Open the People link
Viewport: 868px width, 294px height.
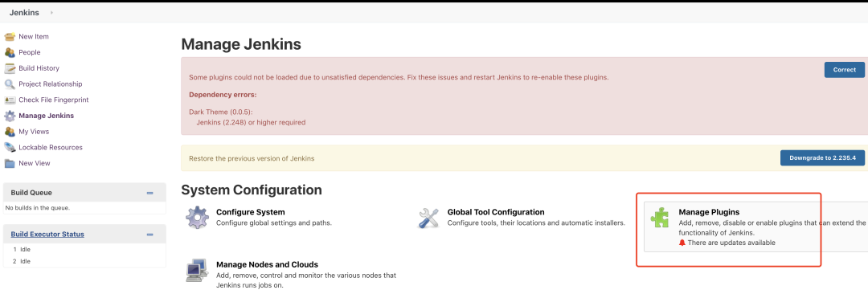click(30, 52)
